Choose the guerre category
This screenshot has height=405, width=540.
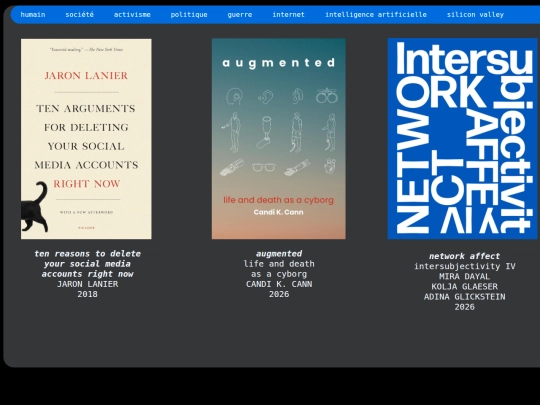point(240,14)
